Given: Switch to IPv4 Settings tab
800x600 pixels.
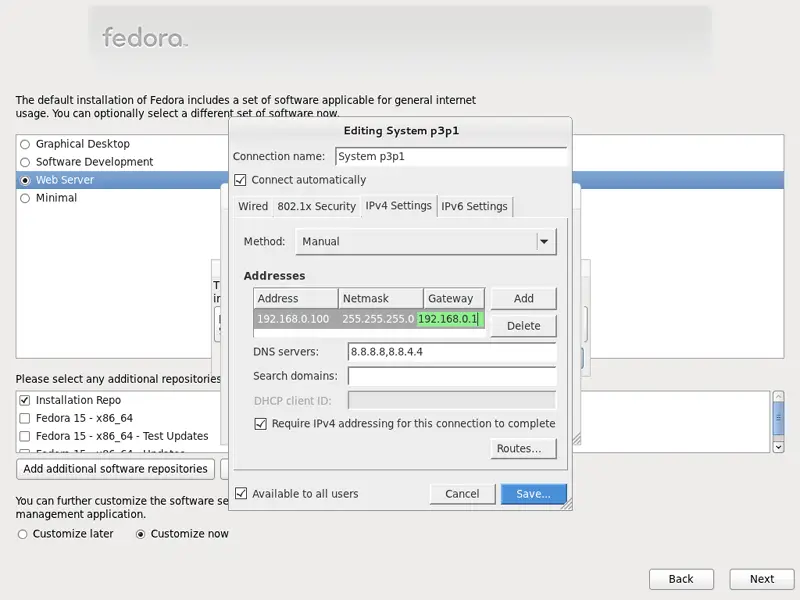Looking at the screenshot, I should tap(398, 206).
